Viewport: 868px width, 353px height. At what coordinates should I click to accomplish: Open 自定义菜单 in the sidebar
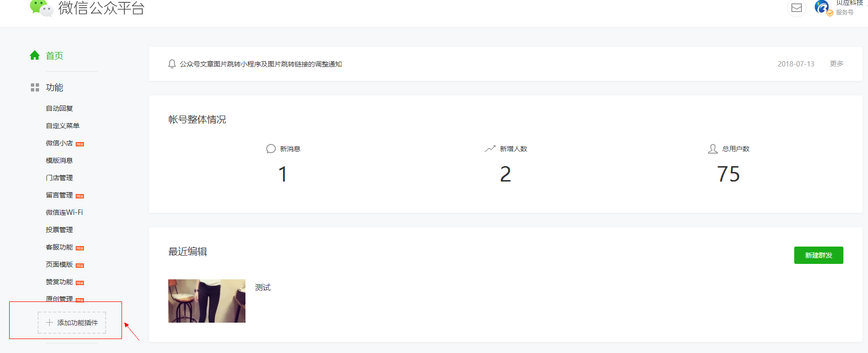(x=63, y=126)
